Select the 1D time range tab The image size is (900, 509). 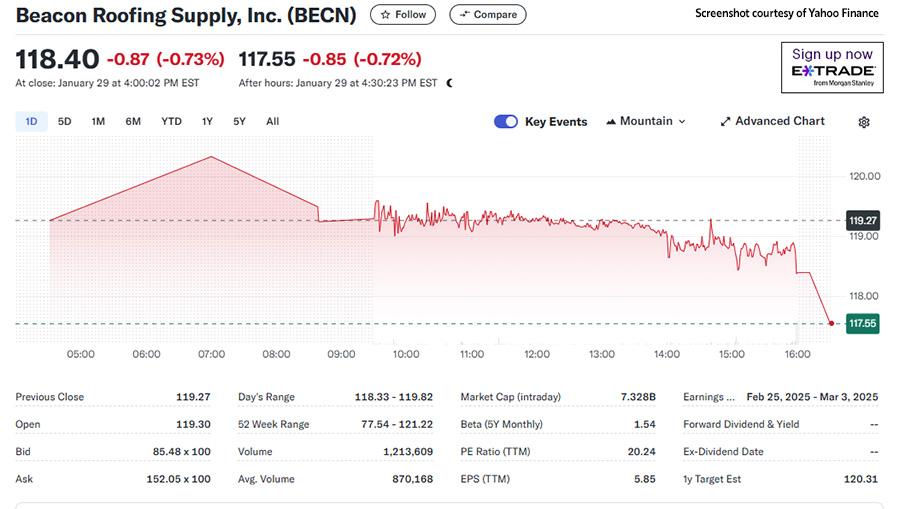(31, 122)
